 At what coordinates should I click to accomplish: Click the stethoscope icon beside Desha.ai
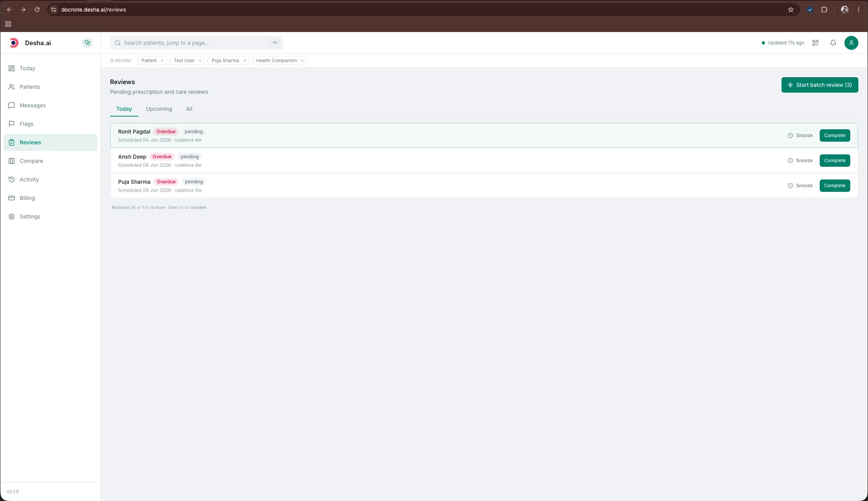pos(87,43)
